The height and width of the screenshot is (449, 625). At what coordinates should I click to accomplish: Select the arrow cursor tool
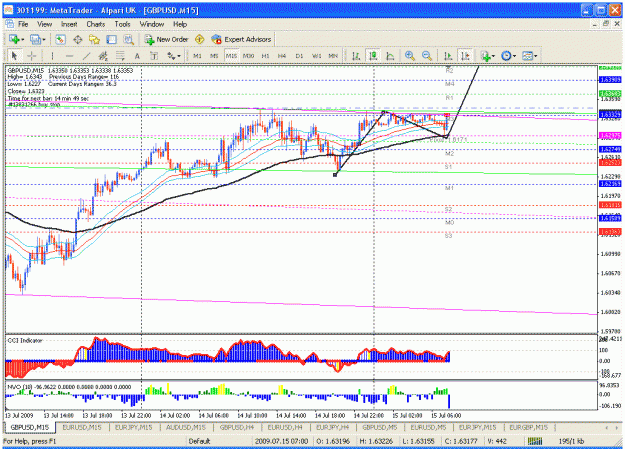[14, 56]
